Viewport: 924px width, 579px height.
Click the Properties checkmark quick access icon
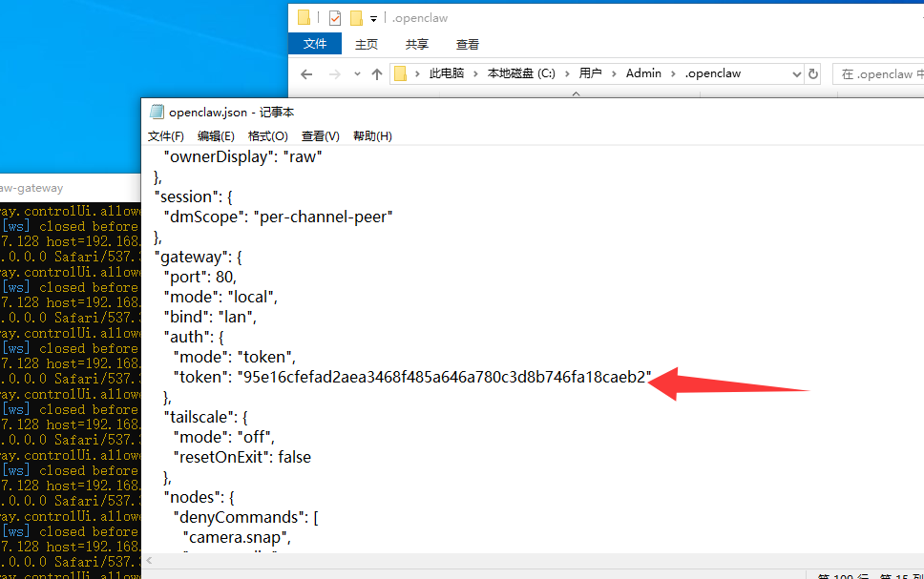(x=334, y=17)
